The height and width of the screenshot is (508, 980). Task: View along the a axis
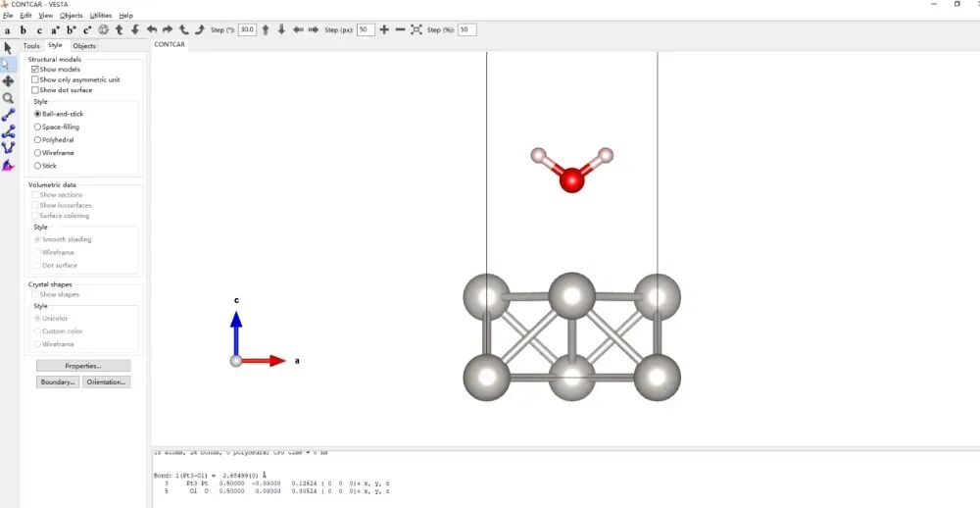tap(8, 30)
